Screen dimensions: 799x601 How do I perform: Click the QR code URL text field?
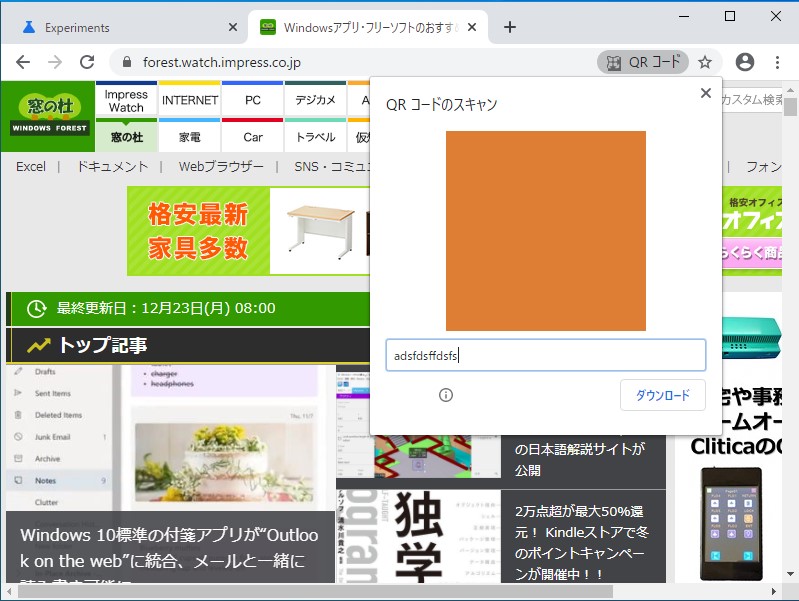pos(546,355)
